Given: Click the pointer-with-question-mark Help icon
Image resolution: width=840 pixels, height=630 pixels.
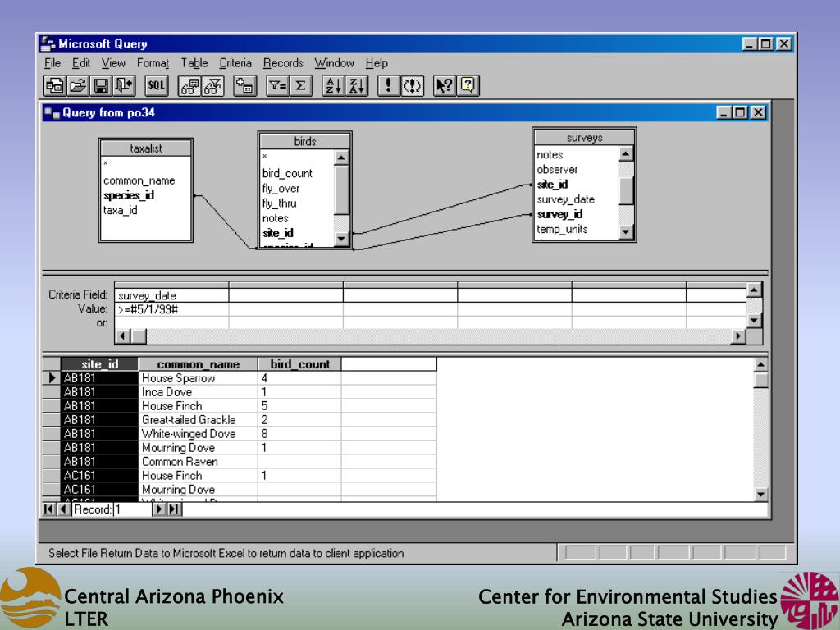Looking at the screenshot, I should pyautogui.click(x=445, y=85).
